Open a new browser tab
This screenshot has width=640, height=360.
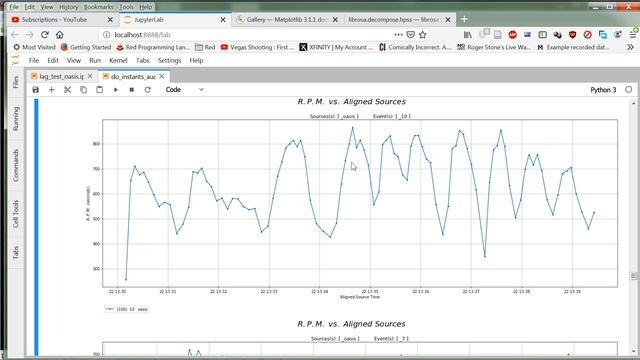464,19
